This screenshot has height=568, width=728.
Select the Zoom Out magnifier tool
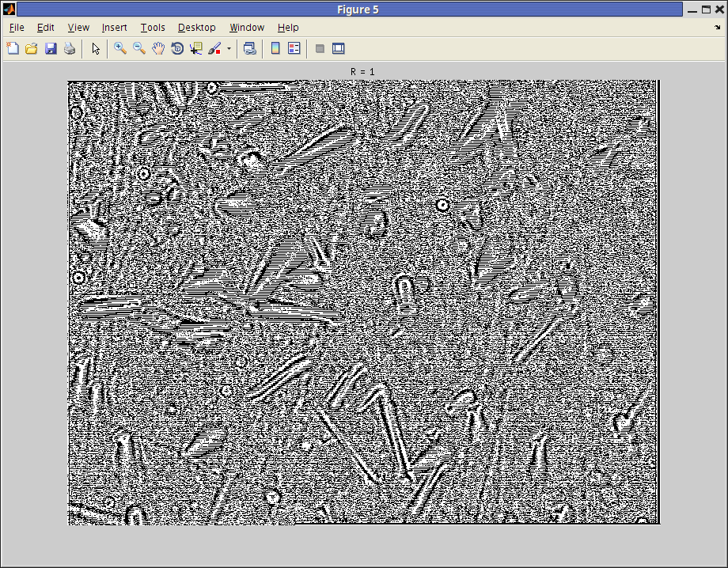139,48
